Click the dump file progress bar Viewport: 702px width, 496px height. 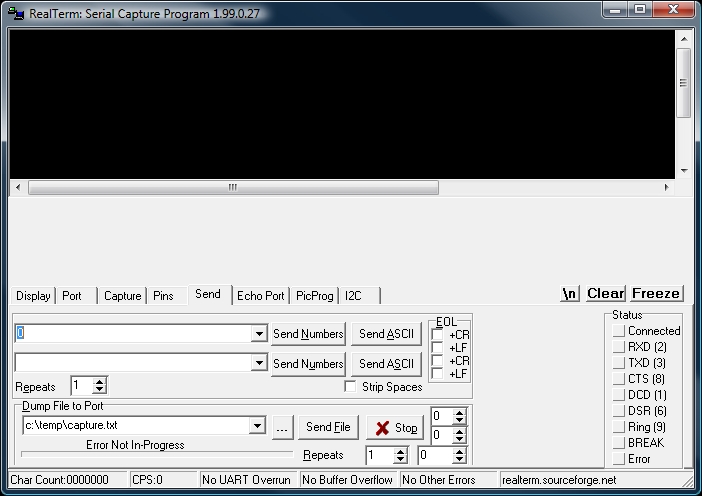point(157,454)
